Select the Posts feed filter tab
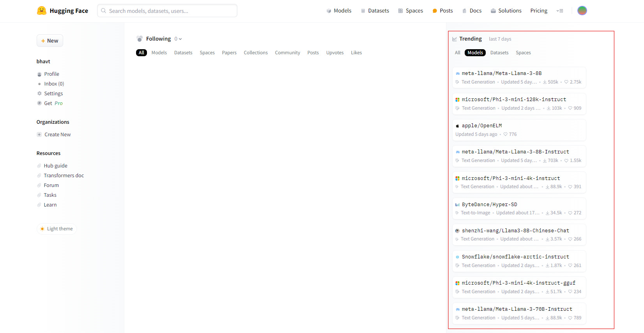Image resolution: width=644 pixels, height=333 pixels. coord(313,53)
